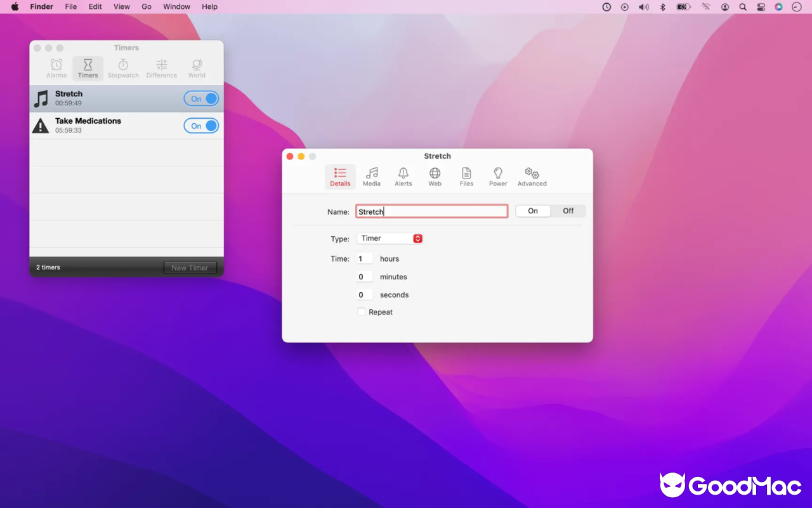Turn off the Take Medications timer

(x=201, y=126)
